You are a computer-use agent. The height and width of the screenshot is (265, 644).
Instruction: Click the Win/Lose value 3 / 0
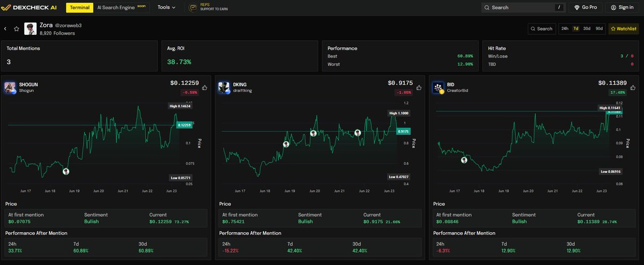coord(627,56)
